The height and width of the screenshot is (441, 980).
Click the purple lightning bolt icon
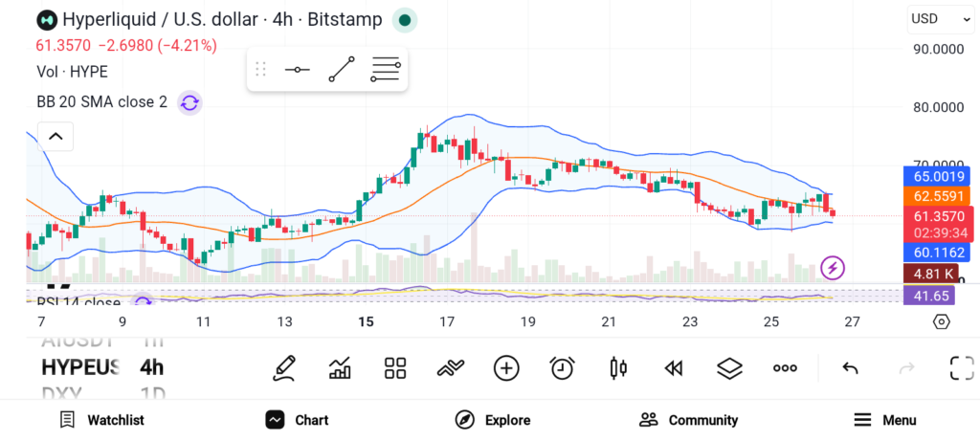pos(833,268)
